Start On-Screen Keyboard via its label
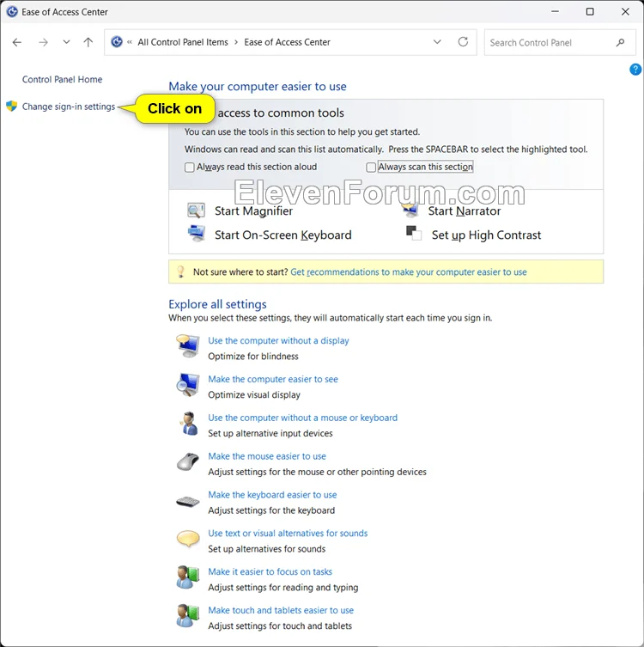 (x=283, y=235)
